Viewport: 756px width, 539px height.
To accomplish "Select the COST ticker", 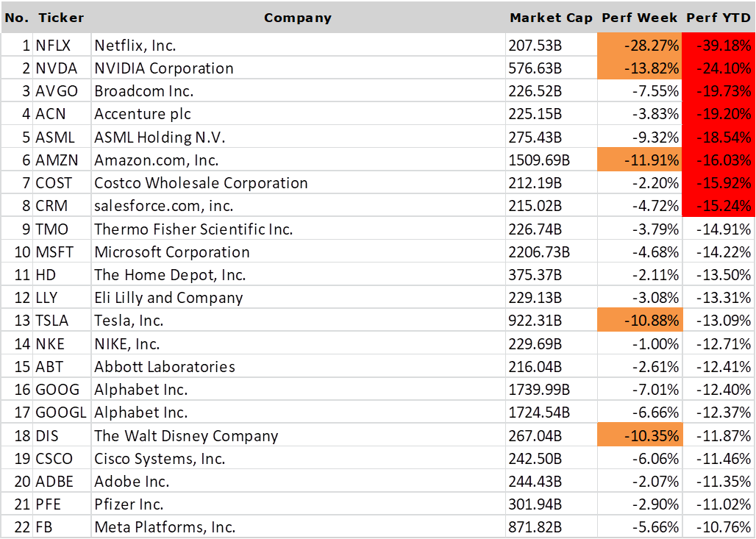I will pyautogui.click(x=54, y=183).
